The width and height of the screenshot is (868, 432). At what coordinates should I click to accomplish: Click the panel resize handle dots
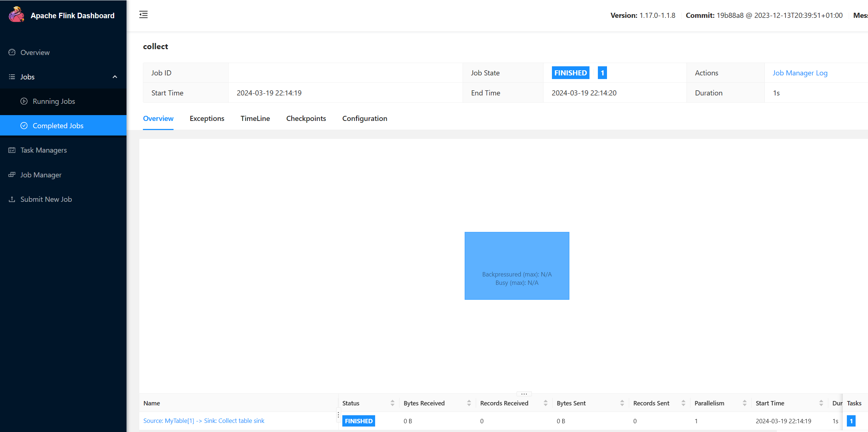(524, 394)
